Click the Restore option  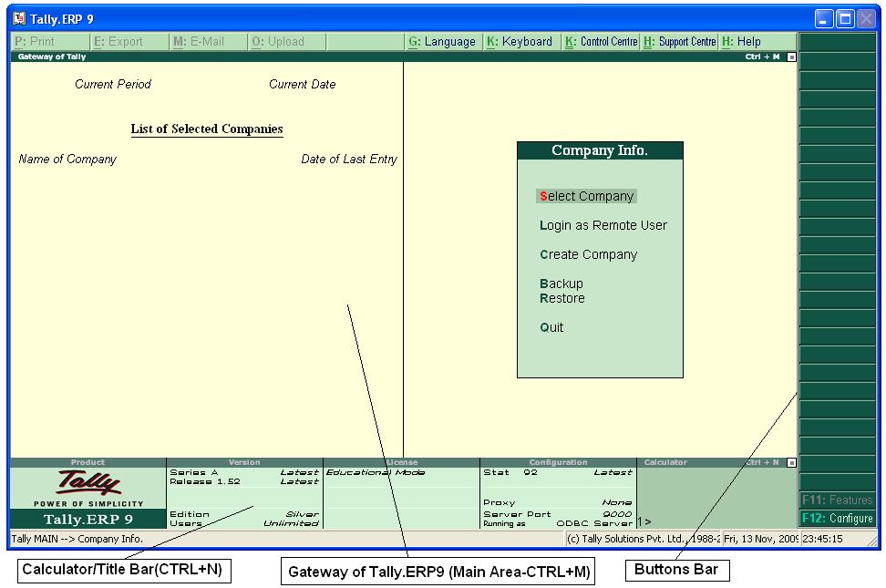point(562,298)
